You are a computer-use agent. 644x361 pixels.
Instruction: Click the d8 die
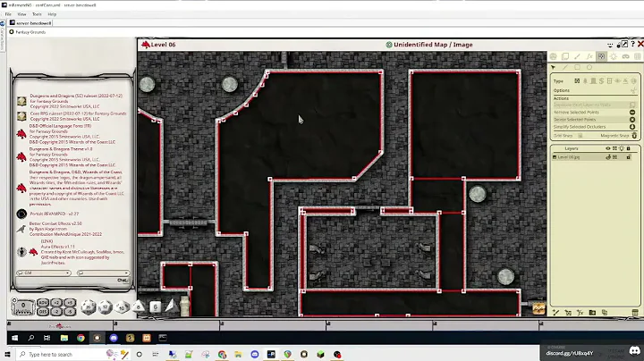139,306
